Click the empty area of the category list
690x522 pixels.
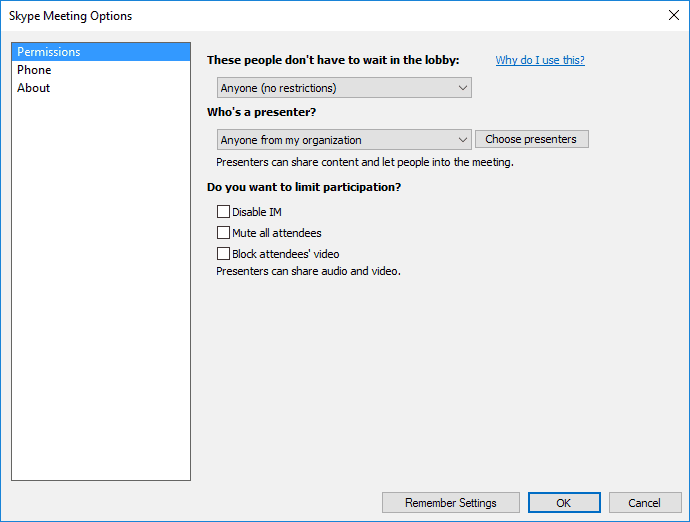tap(100, 300)
